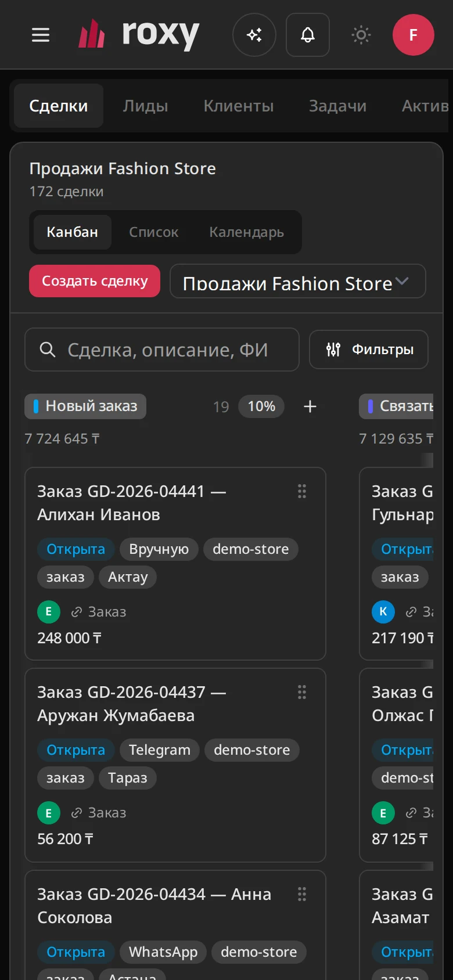Open the Заказ link on Аружан Жумабаева card

pyautogui.click(x=99, y=813)
